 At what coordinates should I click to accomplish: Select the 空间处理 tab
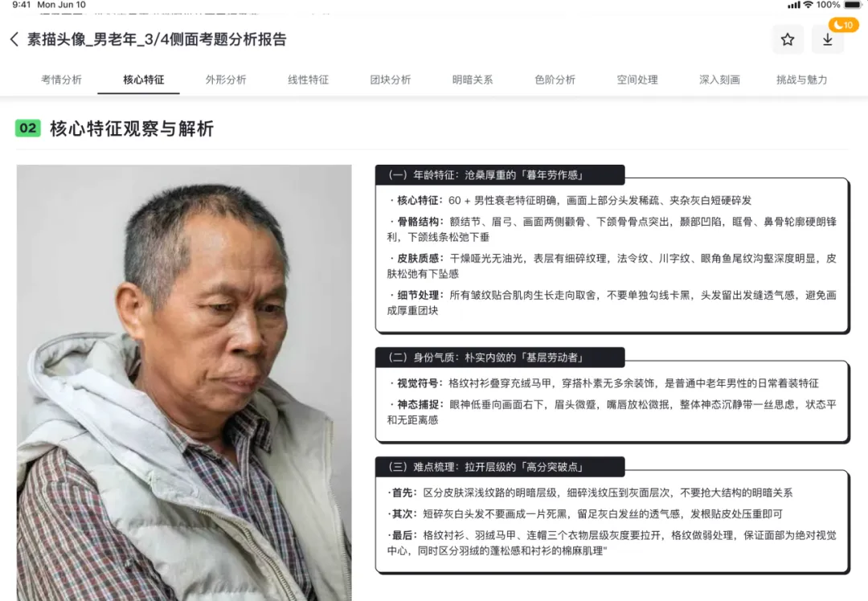(637, 80)
